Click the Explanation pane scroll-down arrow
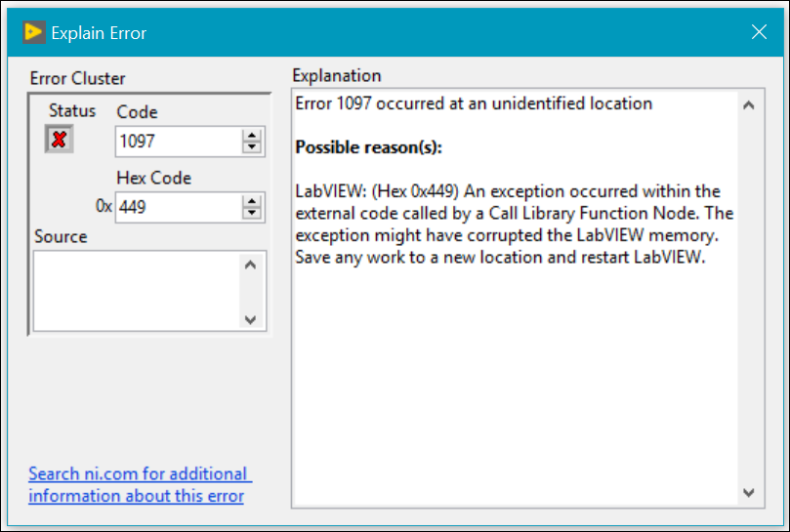Screen dimensions: 790x532 [749, 492]
